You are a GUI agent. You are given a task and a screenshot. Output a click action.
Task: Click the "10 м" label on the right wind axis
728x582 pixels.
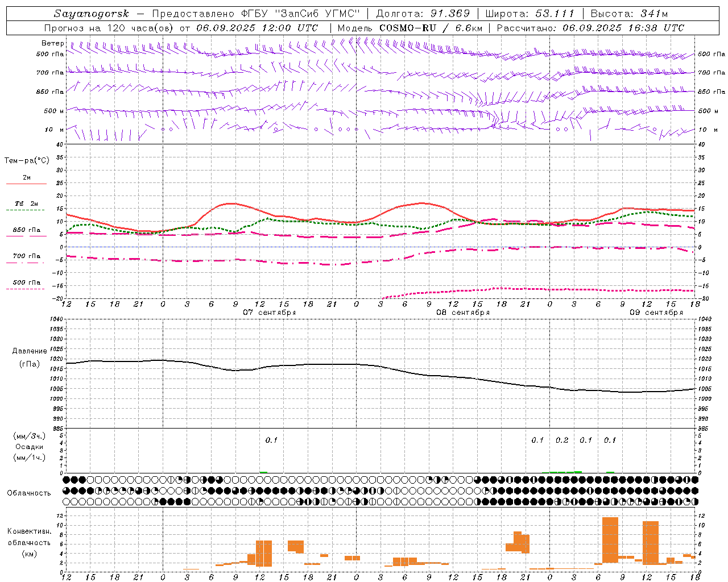pyautogui.click(x=708, y=130)
